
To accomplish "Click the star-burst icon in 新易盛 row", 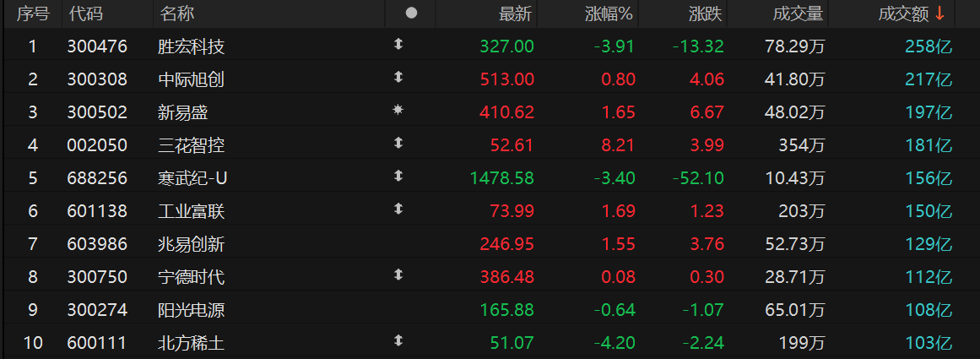I will 398,110.
